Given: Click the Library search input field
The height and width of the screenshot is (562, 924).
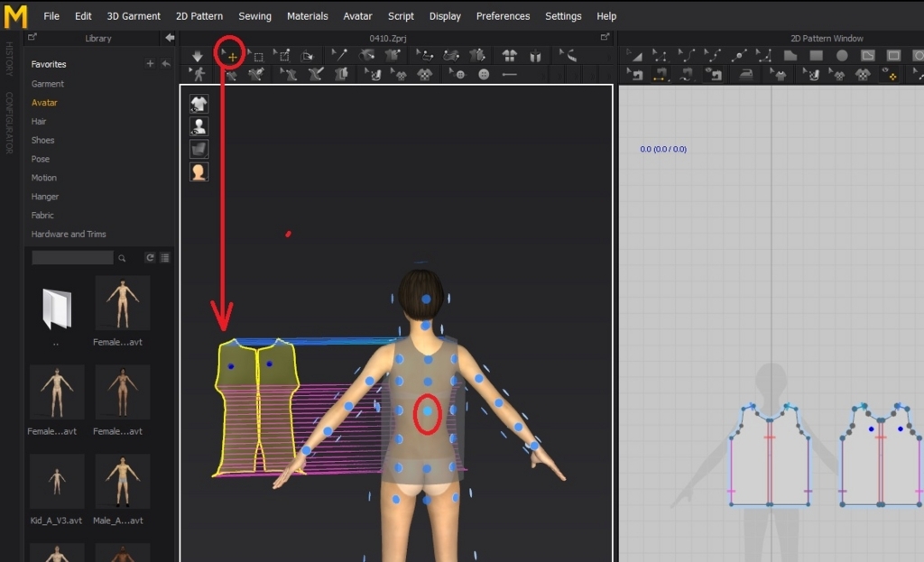Looking at the screenshot, I should [x=72, y=258].
